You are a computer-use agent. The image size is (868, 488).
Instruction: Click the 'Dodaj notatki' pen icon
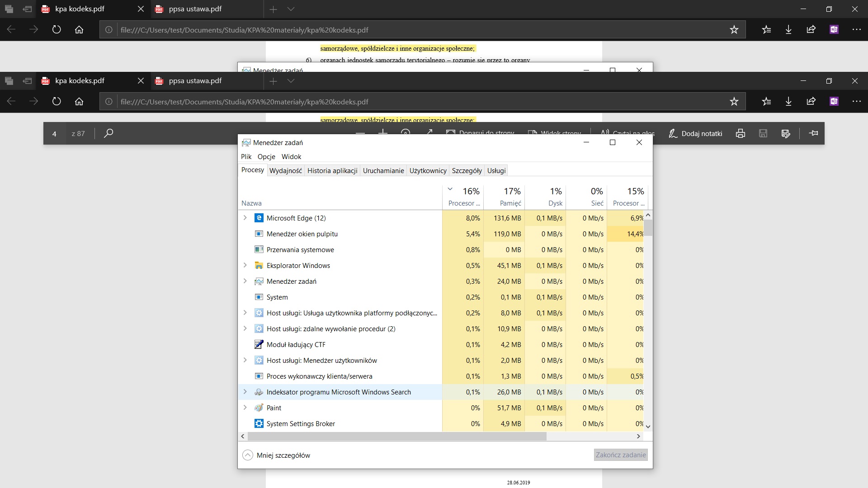tap(673, 133)
